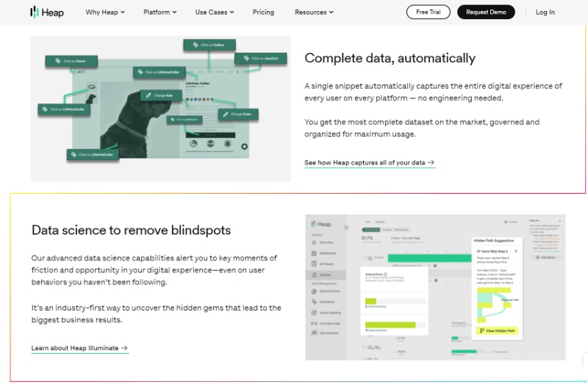Click the Request Demo button
This screenshot has width=588, height=384.
pos(486,12)
